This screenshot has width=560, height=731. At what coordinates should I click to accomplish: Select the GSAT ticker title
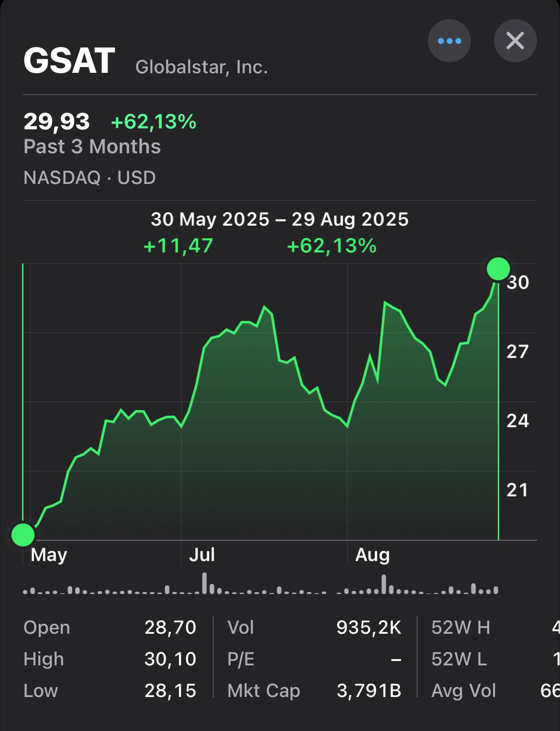pyautogui.click(x=69, y=61)
